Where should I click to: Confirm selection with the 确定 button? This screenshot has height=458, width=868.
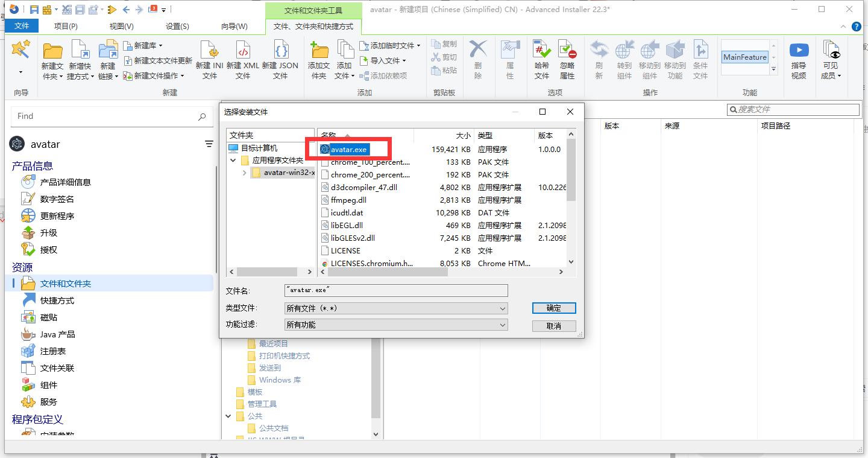[x=553, y=308]
